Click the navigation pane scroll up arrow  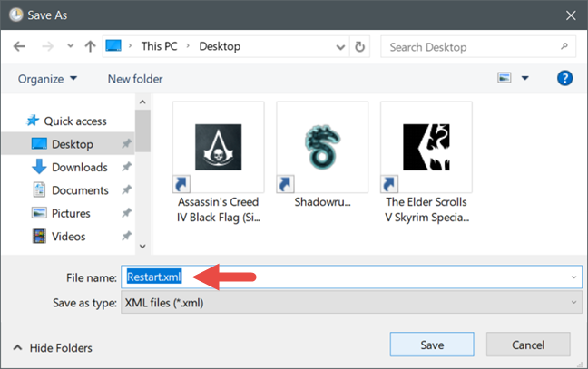142,102
